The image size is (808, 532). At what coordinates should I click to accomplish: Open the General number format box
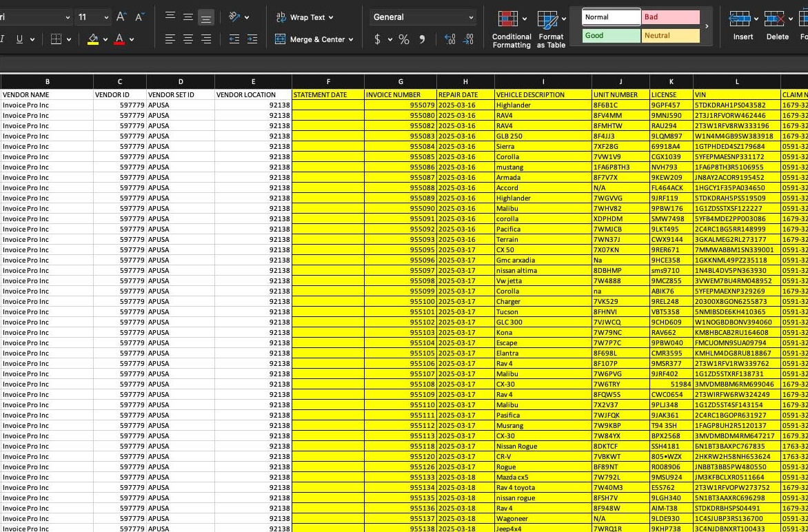click(x=423, y=17)
